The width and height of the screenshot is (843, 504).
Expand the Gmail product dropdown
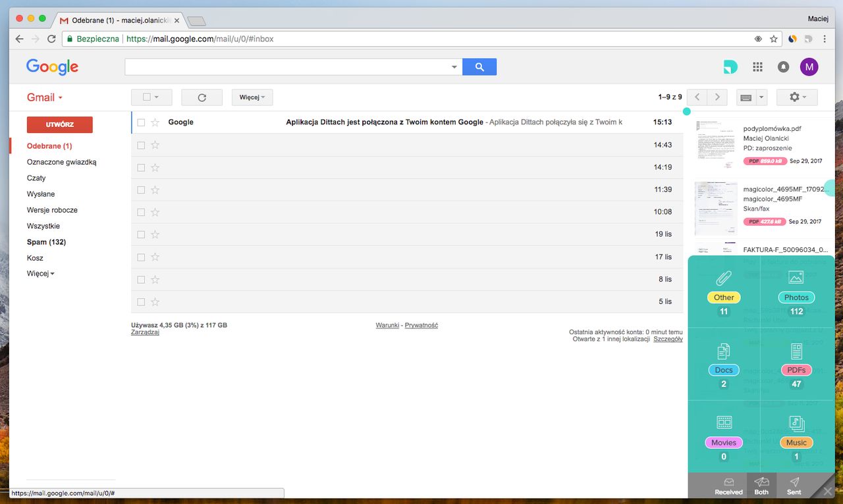coord(45,97)
